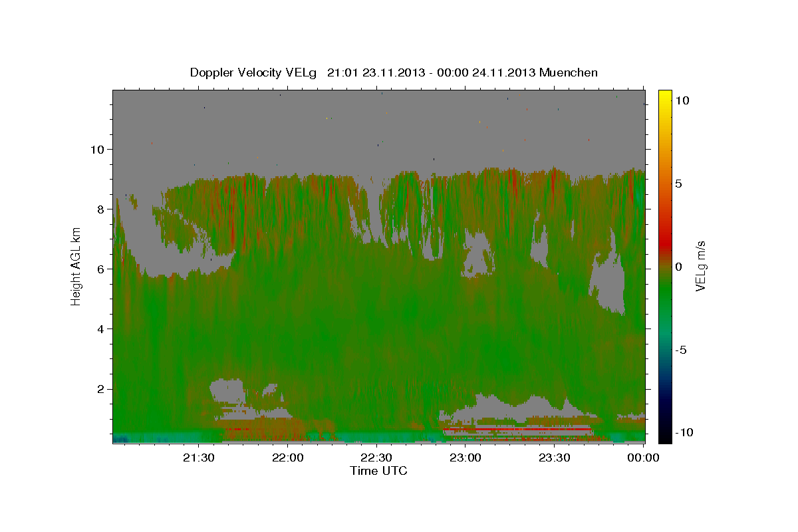The height and width of the screenshot is (532, 798).
Task: Click the height label 6 on y-axis
Action: pyautogui.click(x=99, y=269)
